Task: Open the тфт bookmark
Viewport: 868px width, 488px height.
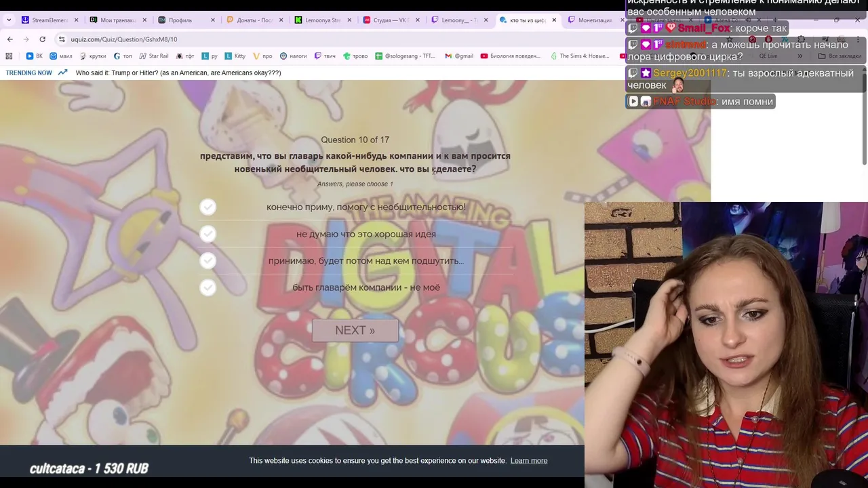Action: 185,56
